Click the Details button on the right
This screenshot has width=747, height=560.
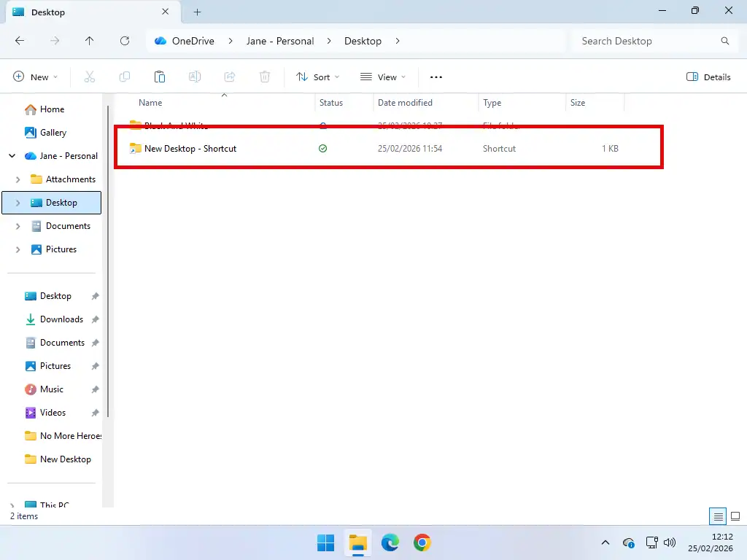pos(708,77)
